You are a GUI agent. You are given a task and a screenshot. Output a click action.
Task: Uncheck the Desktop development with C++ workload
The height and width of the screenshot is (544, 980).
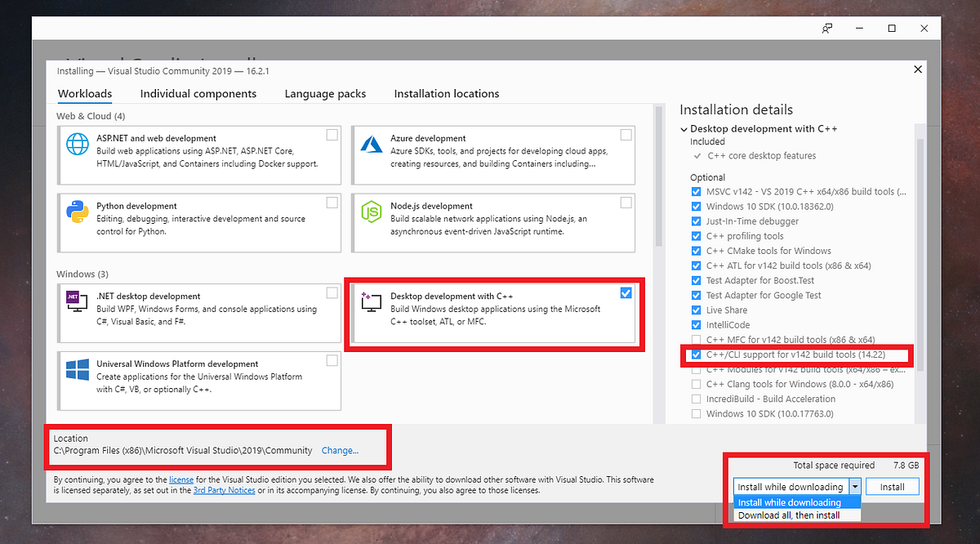[626, 292]
